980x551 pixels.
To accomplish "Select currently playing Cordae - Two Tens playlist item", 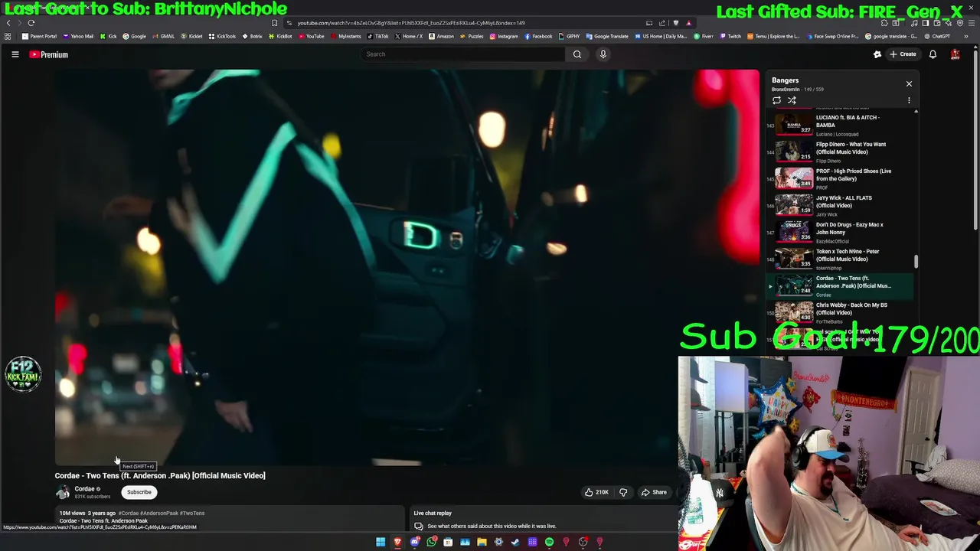I will 840,285.
